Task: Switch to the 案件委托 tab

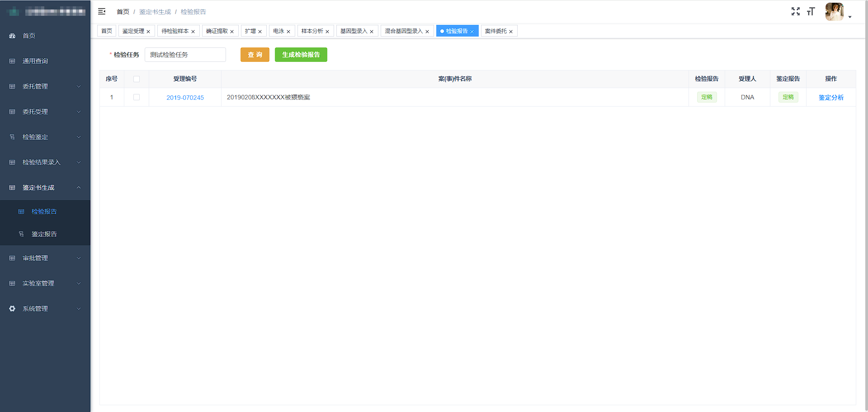Action: click(x=495, y=31)
